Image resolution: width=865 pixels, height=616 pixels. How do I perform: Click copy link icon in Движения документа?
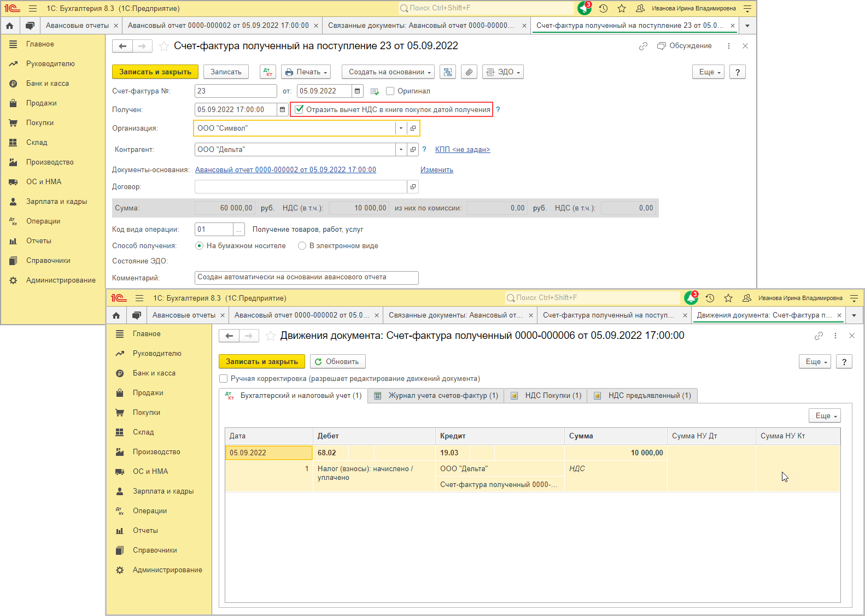coord(819,336)
